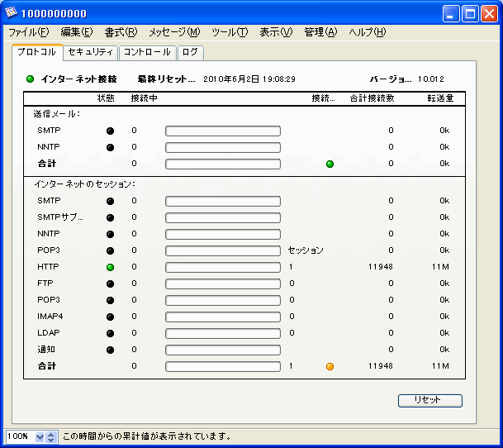This screenshot has height=448, width=503.
Task: Open the ファイル(F) menu
Action: [x=28, y=32]
